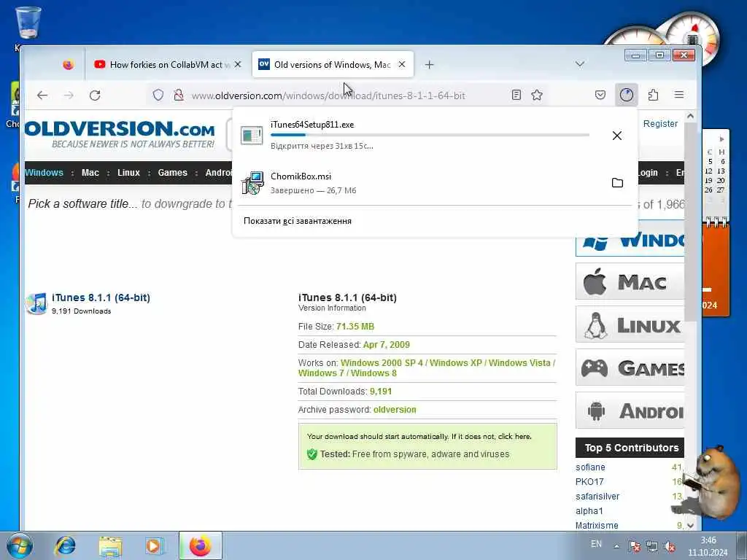Image resolution: width=747 pixels, height=560 pixels.
Task: Open the downloads progress toolbar icon
Action: [627, 95]
